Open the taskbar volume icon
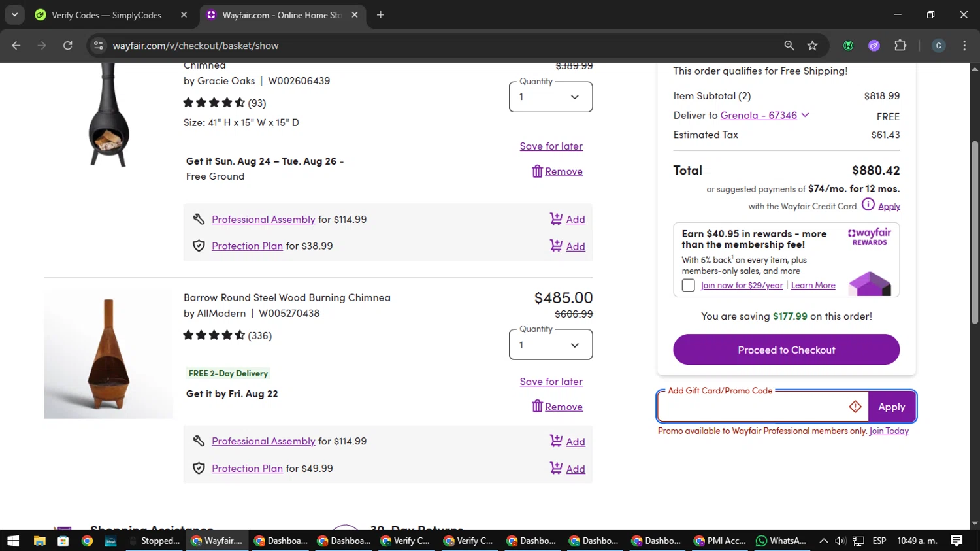 pyautogui.click(x=840, y=541)
